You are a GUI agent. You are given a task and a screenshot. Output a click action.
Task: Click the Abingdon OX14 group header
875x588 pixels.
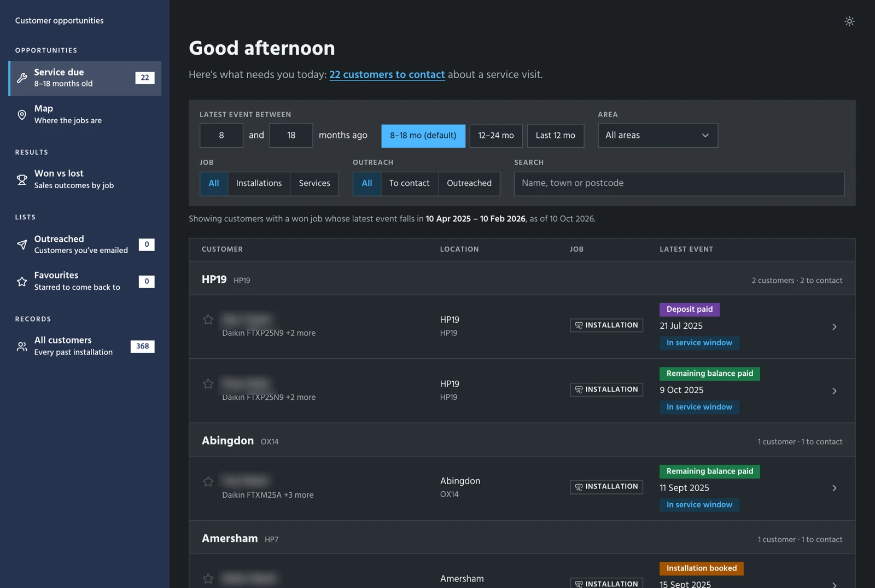pyautogui.click(x=522, y=441)
